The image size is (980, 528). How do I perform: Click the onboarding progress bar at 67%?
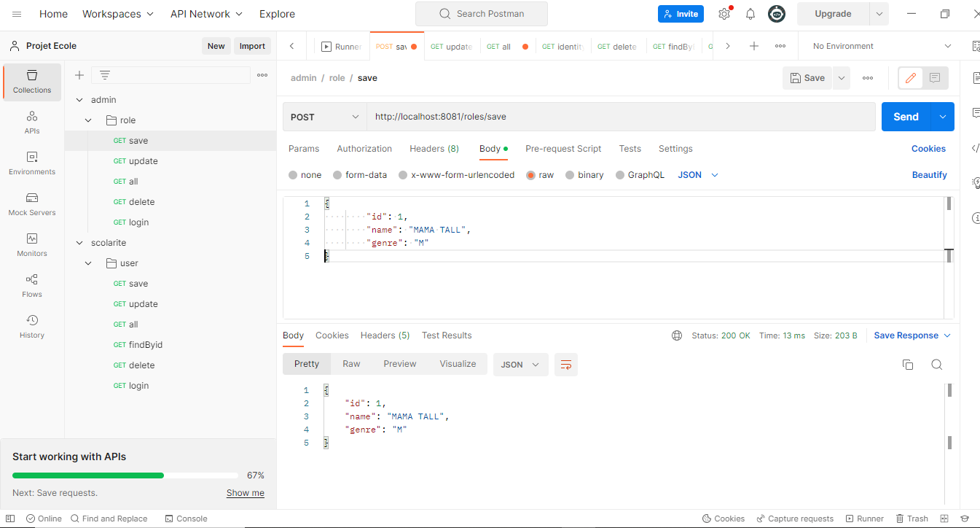124,475
